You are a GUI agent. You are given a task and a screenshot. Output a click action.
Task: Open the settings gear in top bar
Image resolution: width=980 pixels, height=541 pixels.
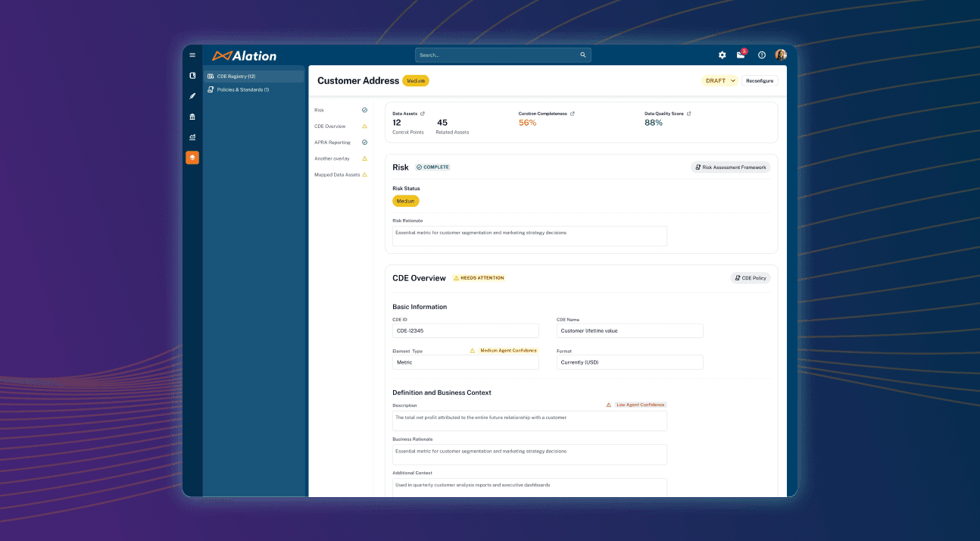pyautogui.click(x=722, y=55)
